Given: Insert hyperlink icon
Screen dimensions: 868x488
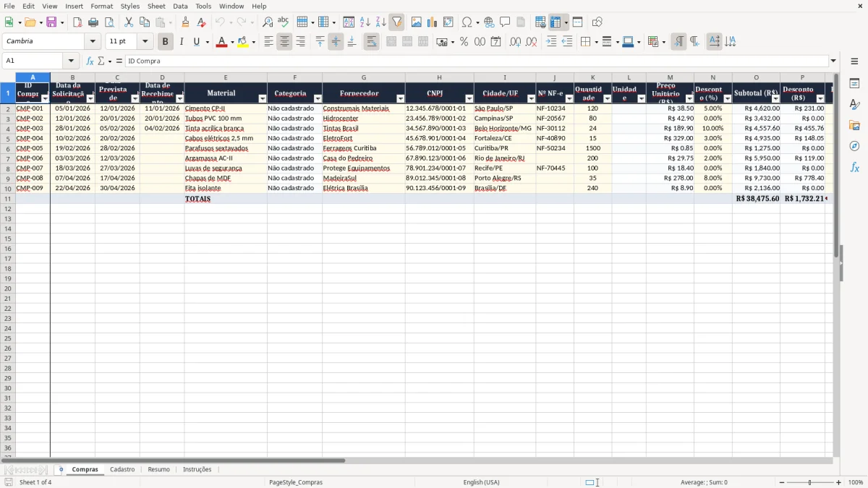Looking at the screenshot, I should (490, 22).
